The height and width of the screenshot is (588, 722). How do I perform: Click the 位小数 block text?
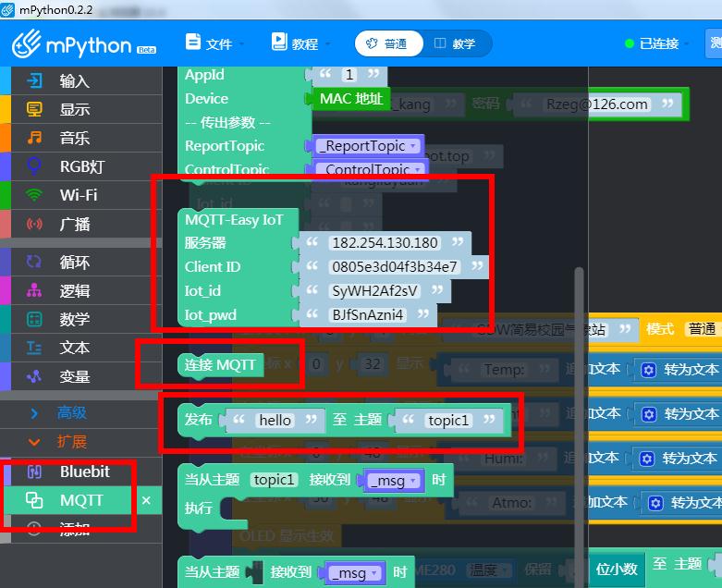617,570
